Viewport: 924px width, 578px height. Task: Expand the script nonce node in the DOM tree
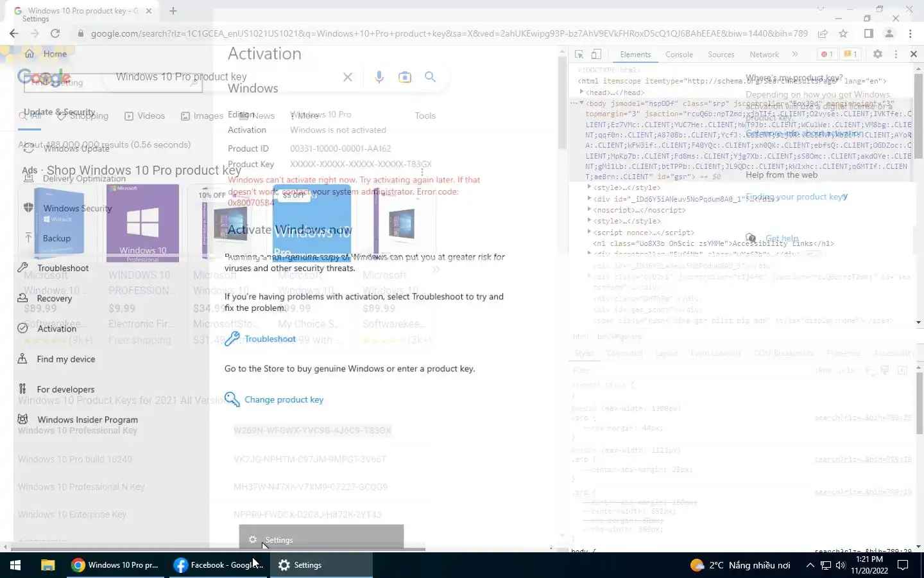point(589,232)
